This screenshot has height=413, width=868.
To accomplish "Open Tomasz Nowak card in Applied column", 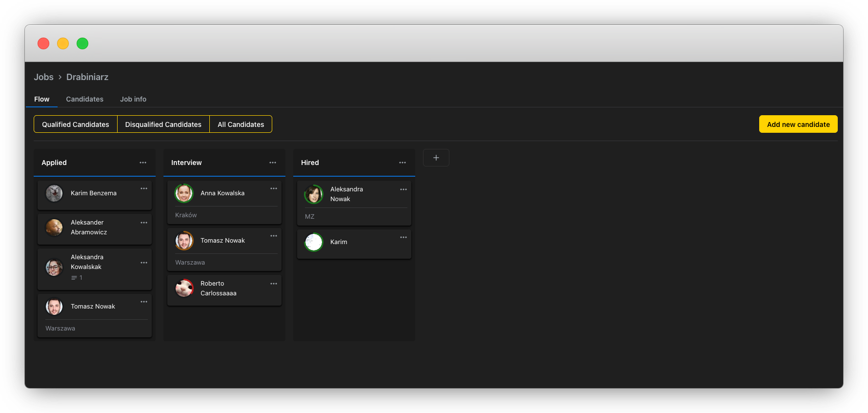I will point(93,307).
